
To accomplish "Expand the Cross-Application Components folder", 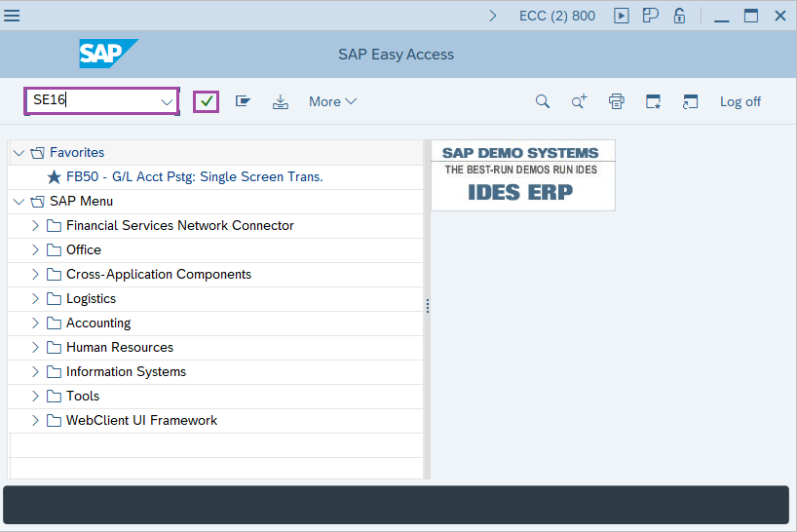I will click(x=35, y=275).
